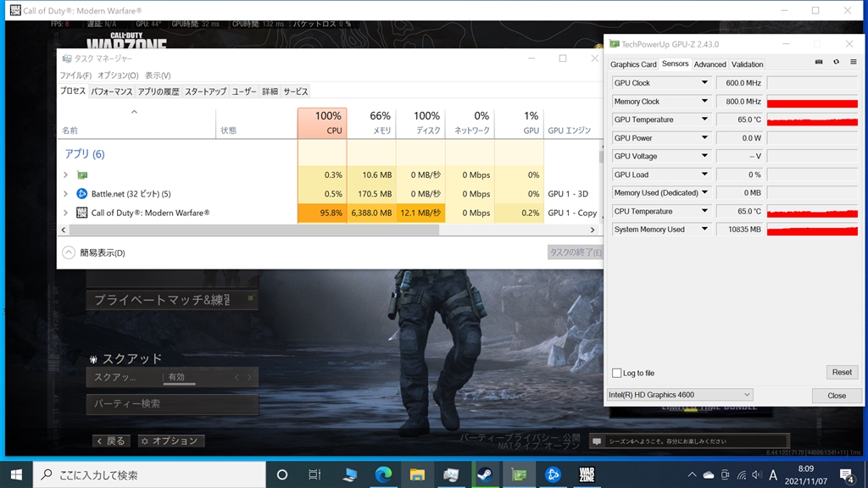Click the Task Manager taskbar icon

(x=451, y=474)
